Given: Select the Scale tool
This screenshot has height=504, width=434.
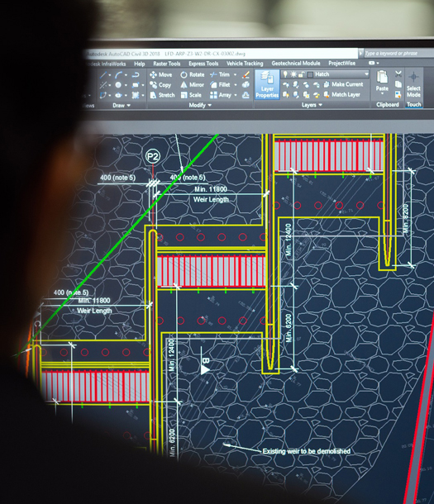Looking at the screenshot, I should pyautogui.click(x=191, y=95).
